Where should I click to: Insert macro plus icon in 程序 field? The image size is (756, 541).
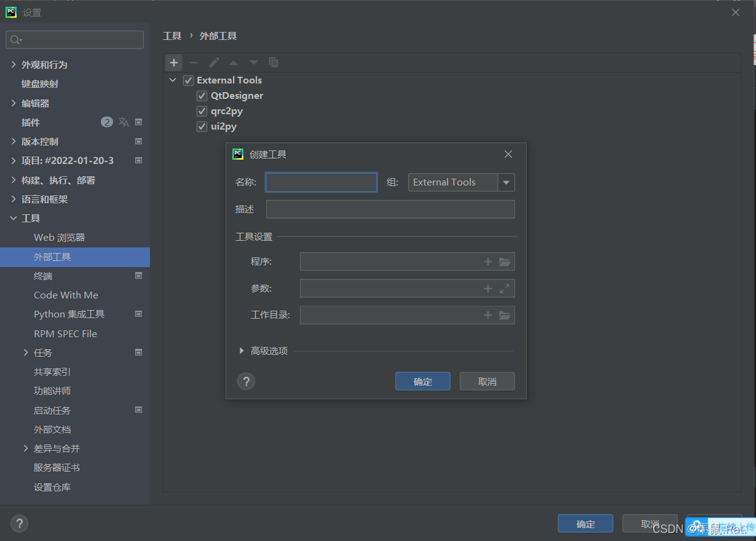[x=488, y=262]
